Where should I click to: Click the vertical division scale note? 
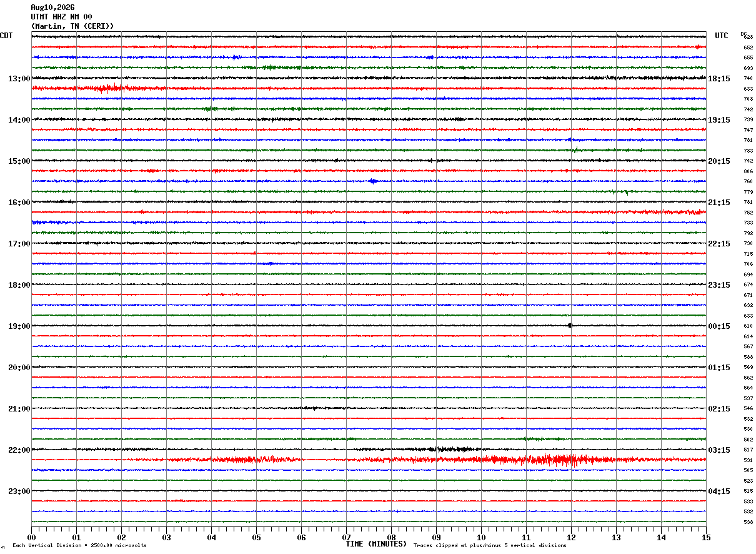[x=79, y=546]
